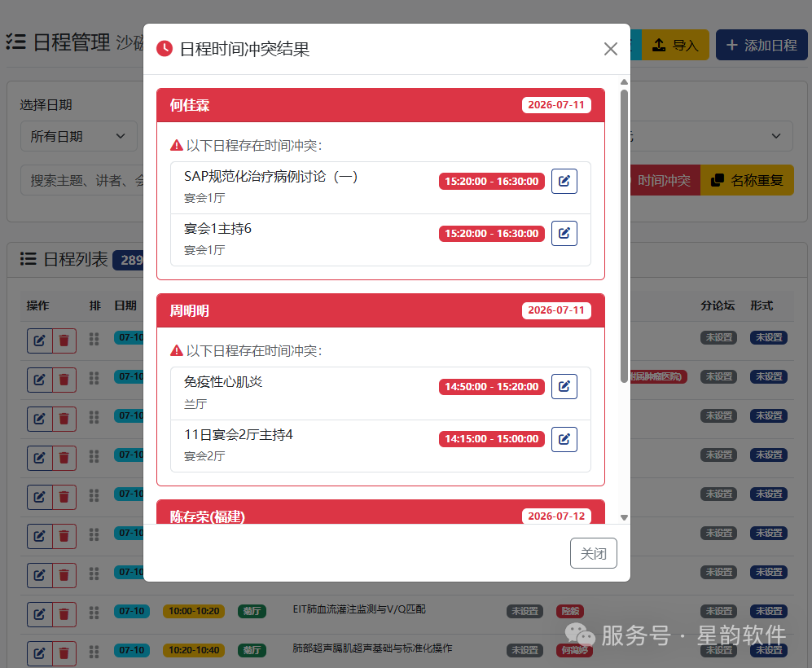Click the 2026-07-11 date badge for 周明明
This screenshot has width=812, height=668.
(556, 310)
